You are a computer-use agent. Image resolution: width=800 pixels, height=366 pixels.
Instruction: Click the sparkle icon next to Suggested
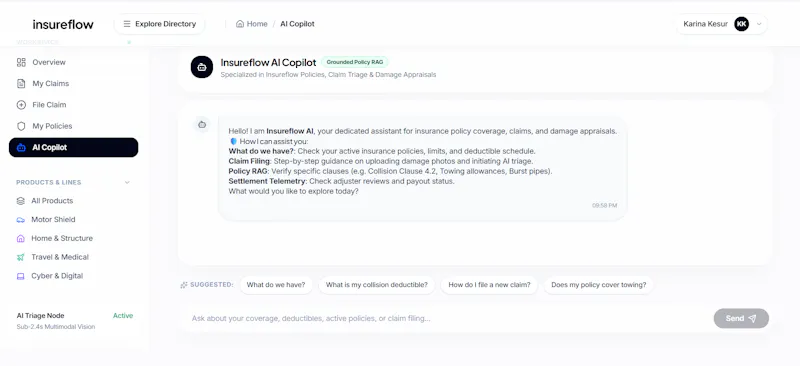point(184,285)
